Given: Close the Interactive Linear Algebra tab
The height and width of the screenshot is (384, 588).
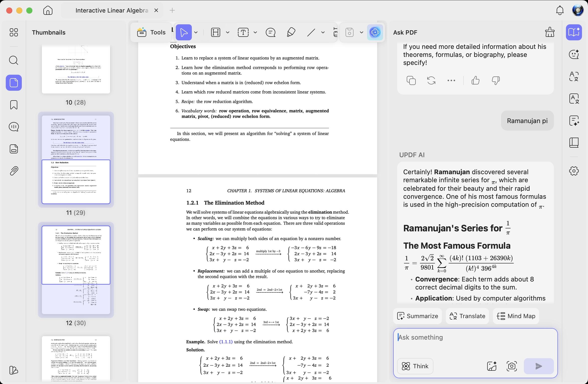Looking at the screenshot, I should coord(156,10).
